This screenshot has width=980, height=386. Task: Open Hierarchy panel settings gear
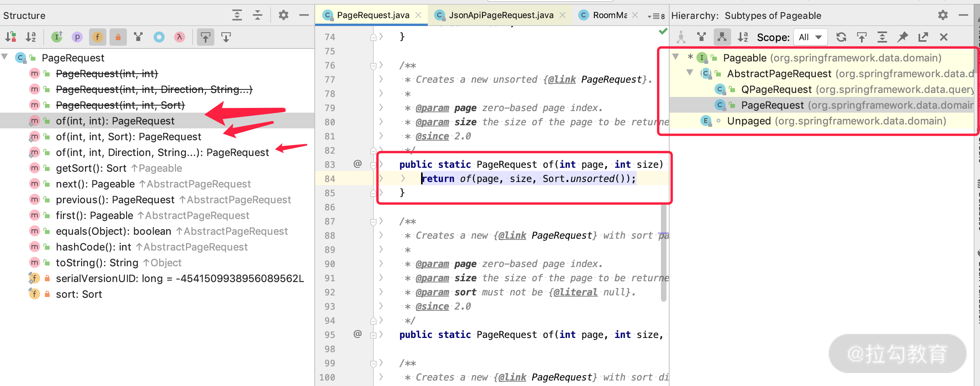[943, 15]
